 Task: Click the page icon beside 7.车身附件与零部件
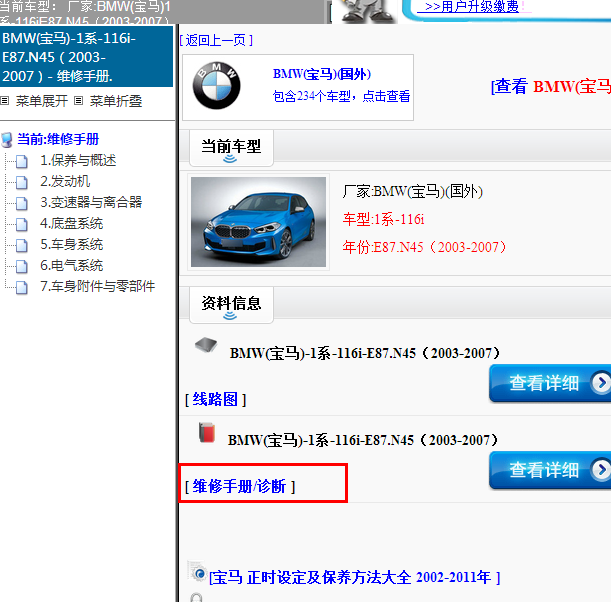21,287
